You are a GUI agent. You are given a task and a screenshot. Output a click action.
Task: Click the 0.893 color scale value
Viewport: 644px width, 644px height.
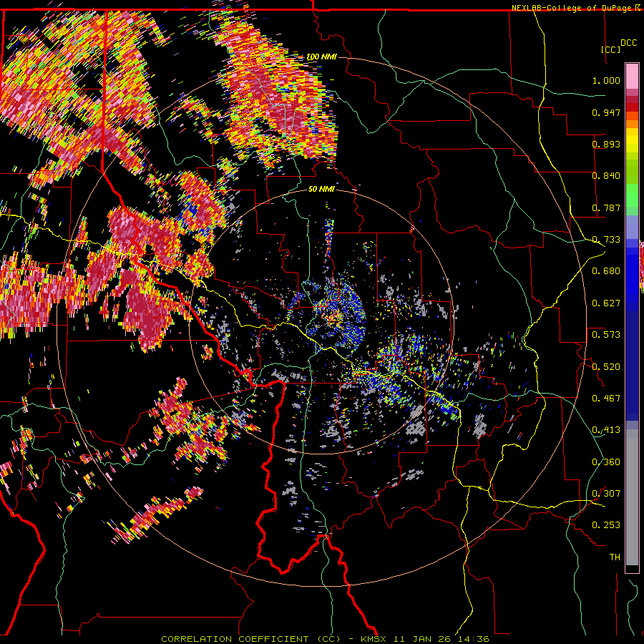click(606, 144)
